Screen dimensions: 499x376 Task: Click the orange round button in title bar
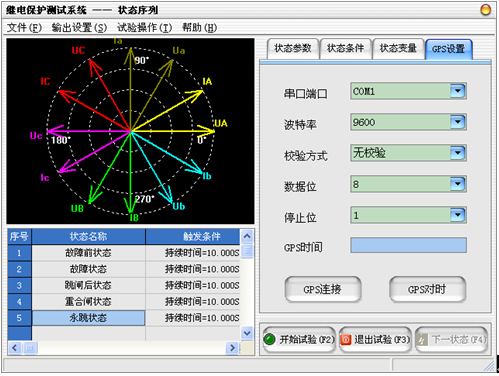485,10
